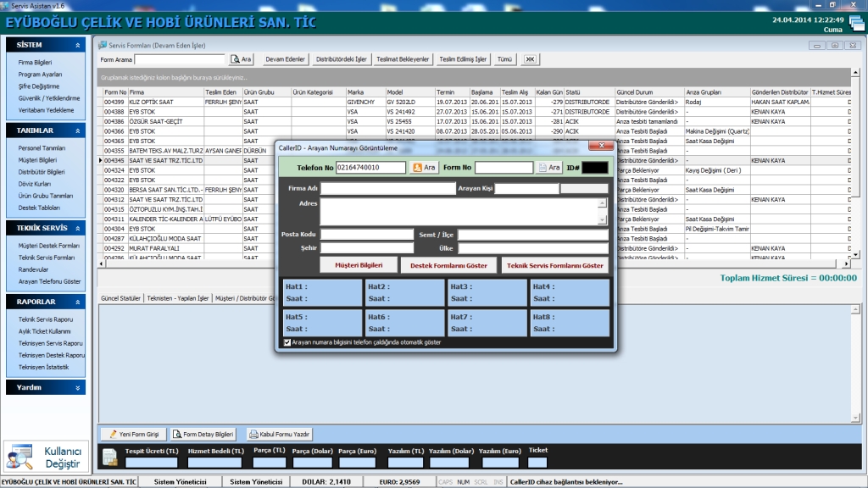Open Program Ayarları in sidebar
Screen dimensions: 868x488
(40, 75)
